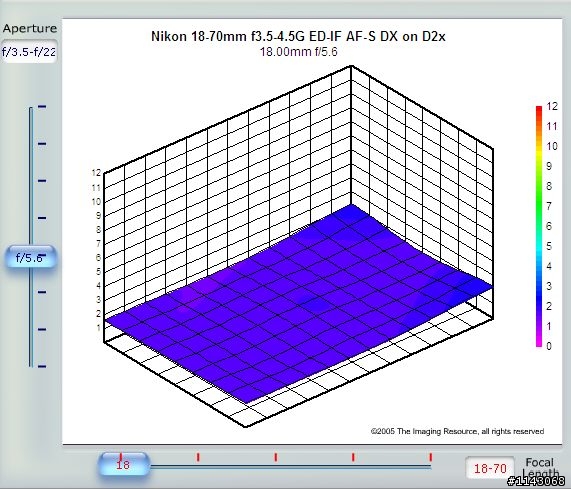Click the 1 label on chart vertical axis
The height and width of the screenshot is (489, 571).
(x=98, y=328)
